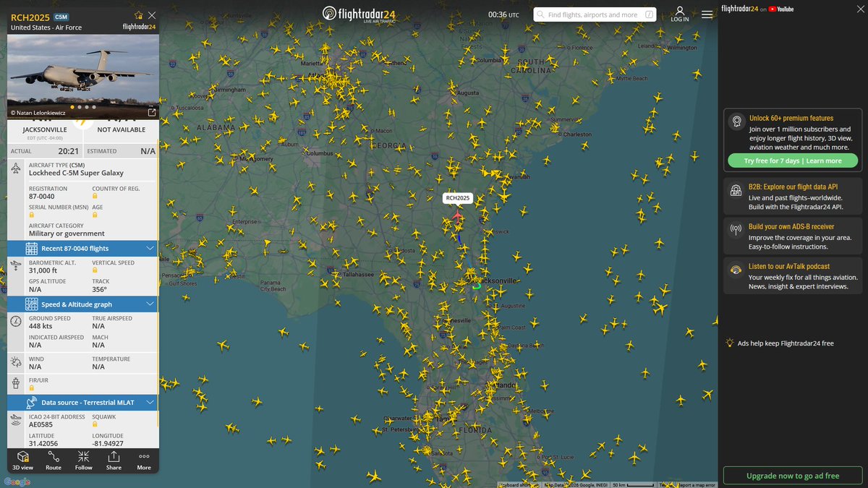Click the 00:36 UTC clock
The width and height of the screenshot is (868, 488).
tap(503, 14)
